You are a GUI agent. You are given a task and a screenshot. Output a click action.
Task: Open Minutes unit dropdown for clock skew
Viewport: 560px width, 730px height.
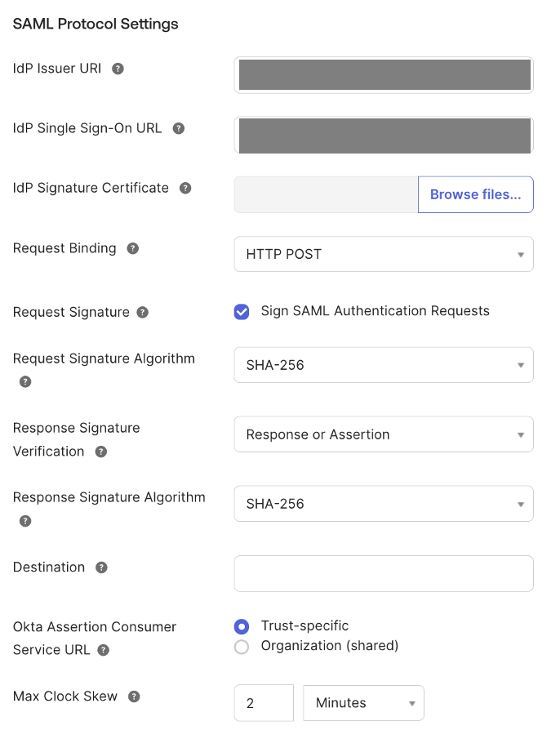coord(363,703)
